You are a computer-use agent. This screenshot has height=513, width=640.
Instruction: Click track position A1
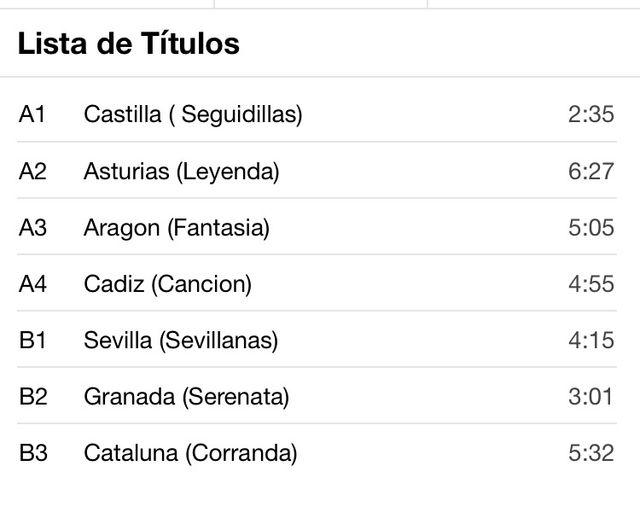tap(33, 115)
